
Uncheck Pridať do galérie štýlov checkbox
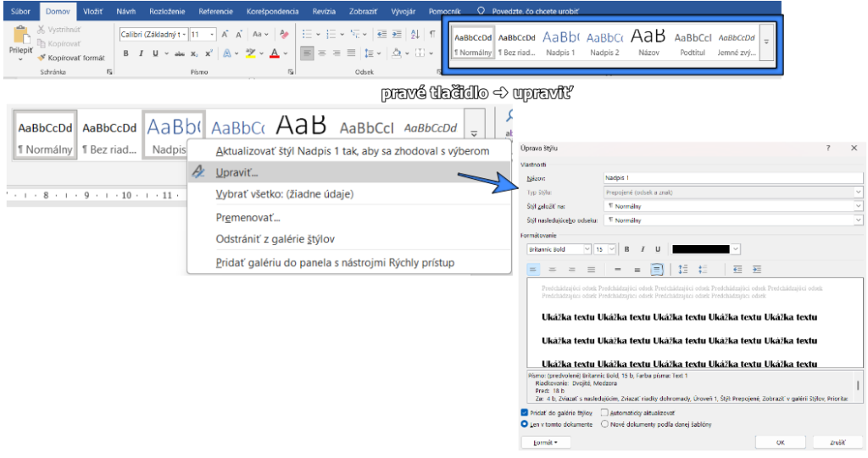(x=525, y=413)
